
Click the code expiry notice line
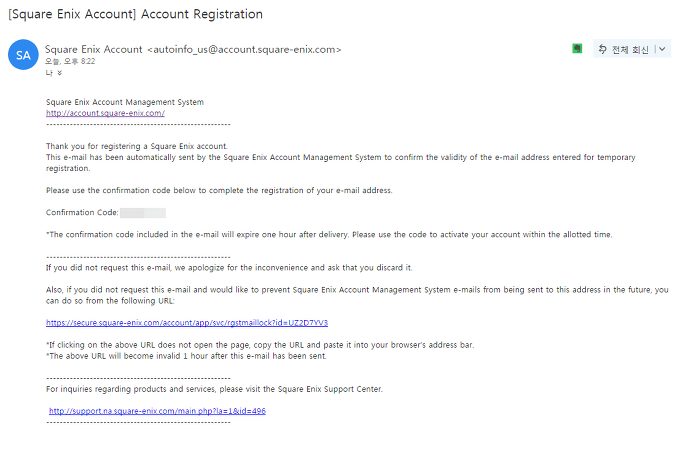329,234
